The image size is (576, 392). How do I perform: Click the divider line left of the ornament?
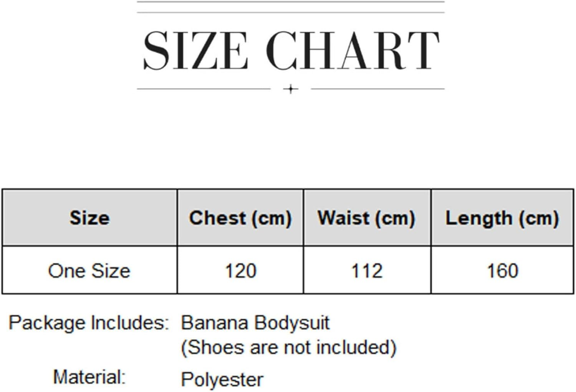pos(204,89)
